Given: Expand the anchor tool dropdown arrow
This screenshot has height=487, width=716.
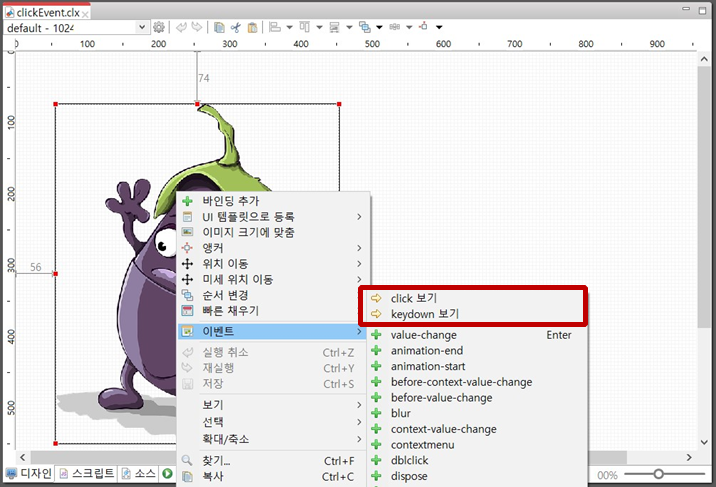Looking at the screenshot, I should (x=439, y=27).
